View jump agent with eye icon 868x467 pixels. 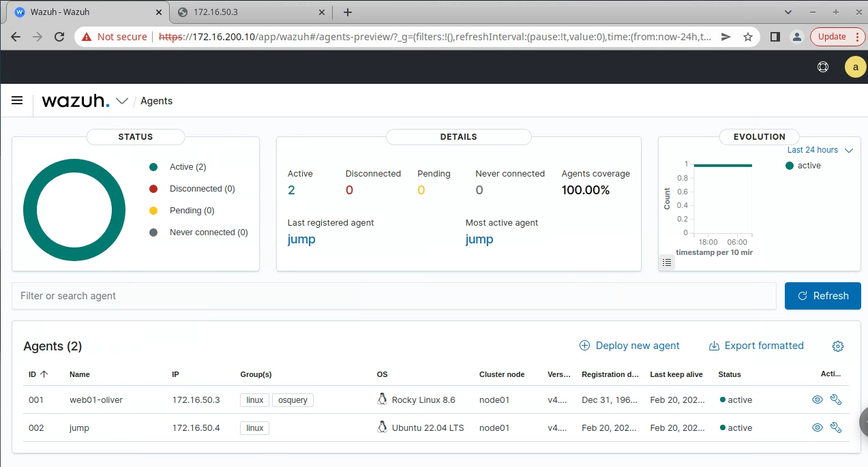pos(817,428)
